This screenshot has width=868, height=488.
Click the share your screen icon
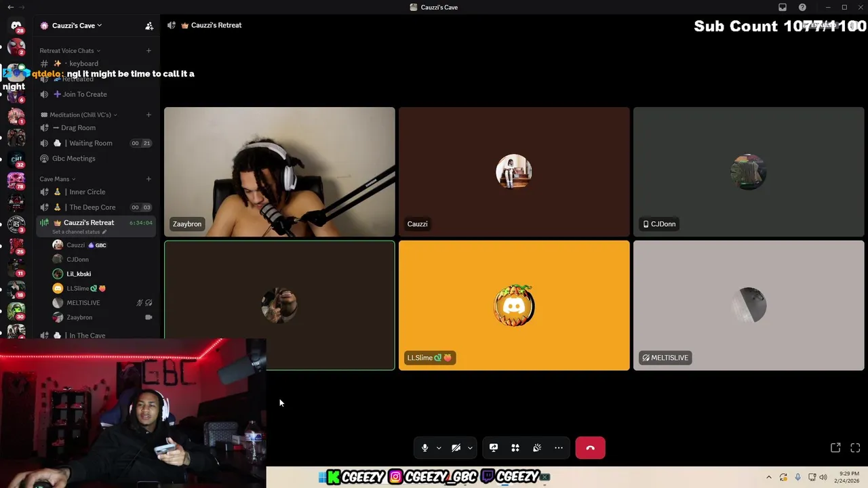pyautogui.click(x=494, y=448)
